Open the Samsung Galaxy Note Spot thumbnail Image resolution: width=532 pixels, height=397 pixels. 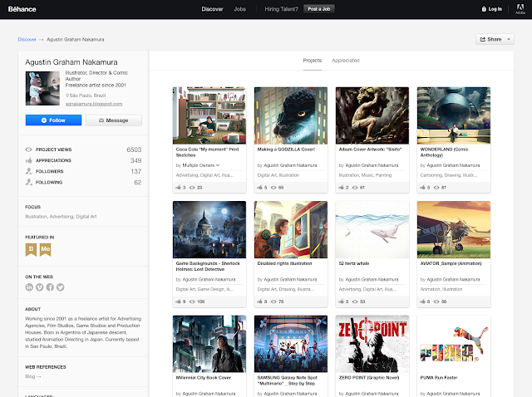(291, 344)
